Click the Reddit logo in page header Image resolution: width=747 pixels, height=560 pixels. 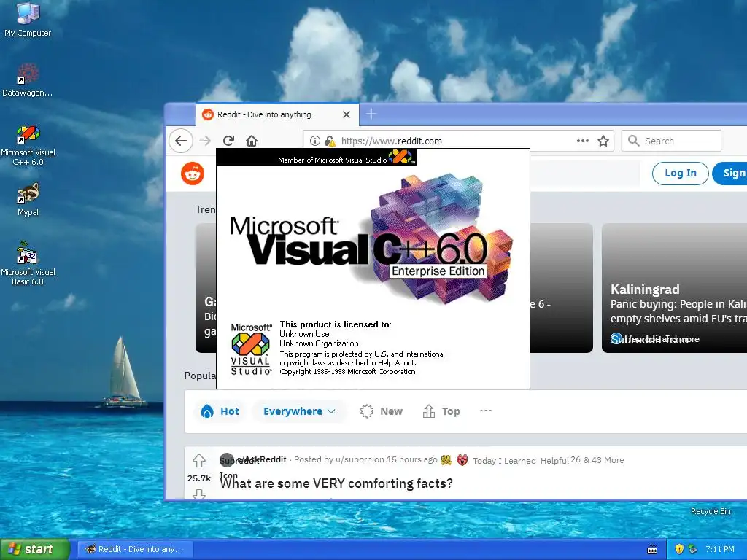coord(193,174)
